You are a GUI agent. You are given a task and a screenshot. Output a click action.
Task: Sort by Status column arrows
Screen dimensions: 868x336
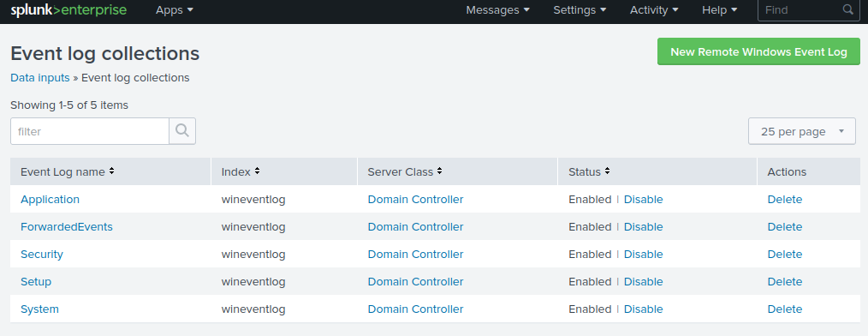(x=607, y=171)
